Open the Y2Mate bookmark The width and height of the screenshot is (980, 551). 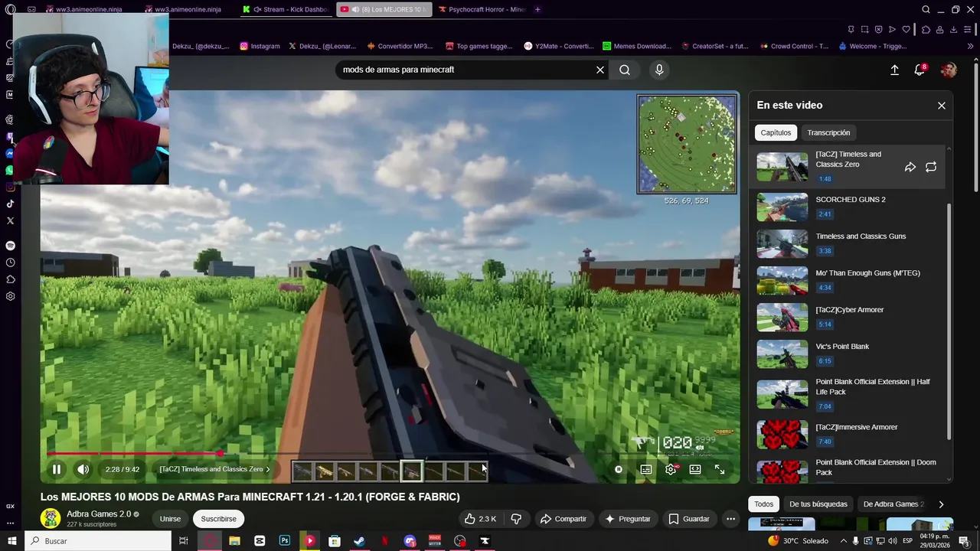coord(559,46)
